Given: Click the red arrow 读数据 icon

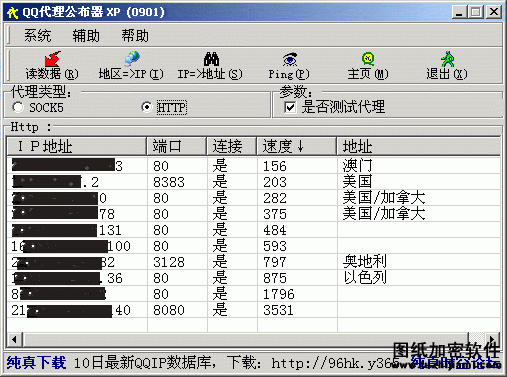Looking at the screenshot, I should coord(52,59).
